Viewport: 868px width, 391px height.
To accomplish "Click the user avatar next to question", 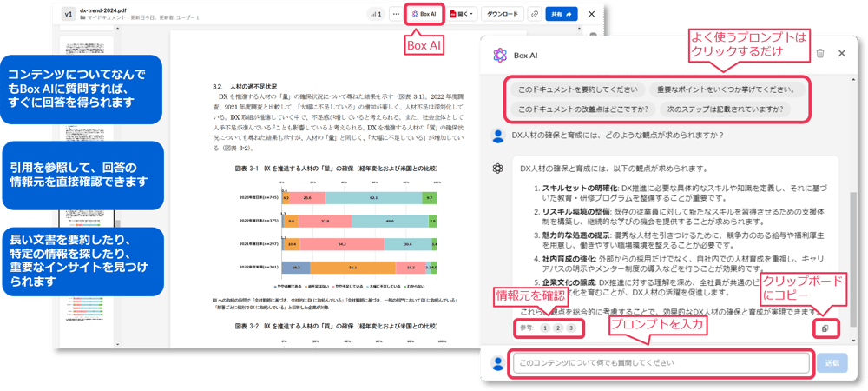I will click(497, 135).
